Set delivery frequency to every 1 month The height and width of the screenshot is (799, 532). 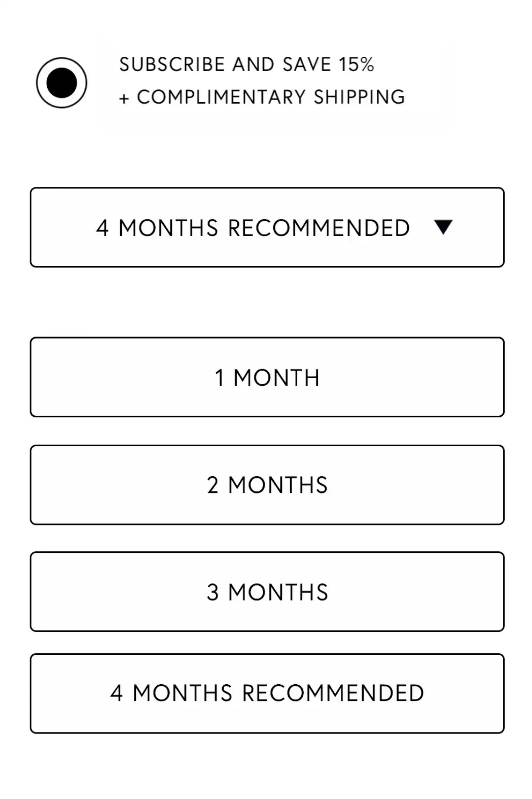267,377
